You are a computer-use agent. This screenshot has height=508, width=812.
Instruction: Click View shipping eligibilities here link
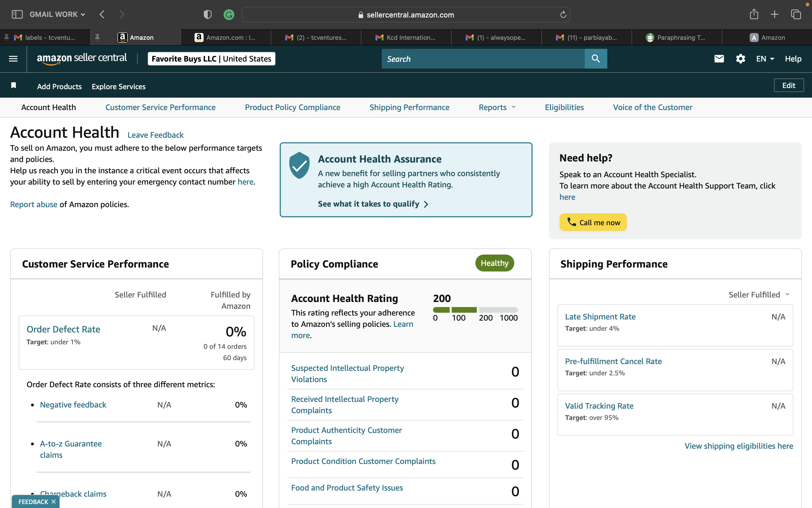tap(739, 446)
